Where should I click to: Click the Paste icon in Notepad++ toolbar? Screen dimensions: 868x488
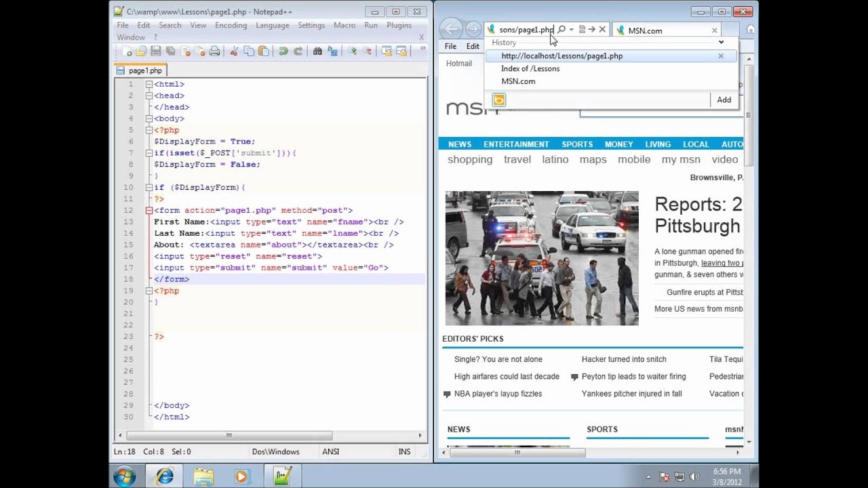(x=264, y=52)
